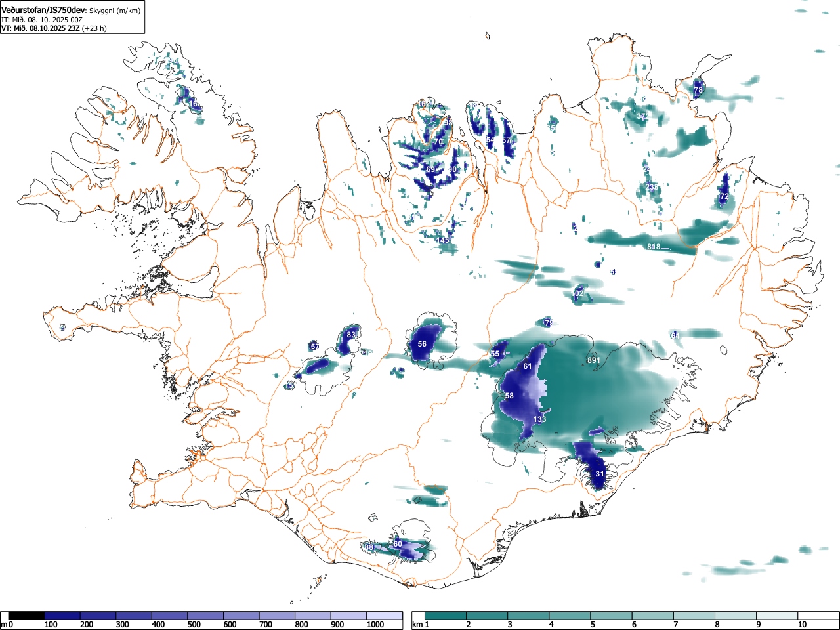Click the visibility value 61 on the map
This screenshot has height=630, width=840.
tap(528, 366)
